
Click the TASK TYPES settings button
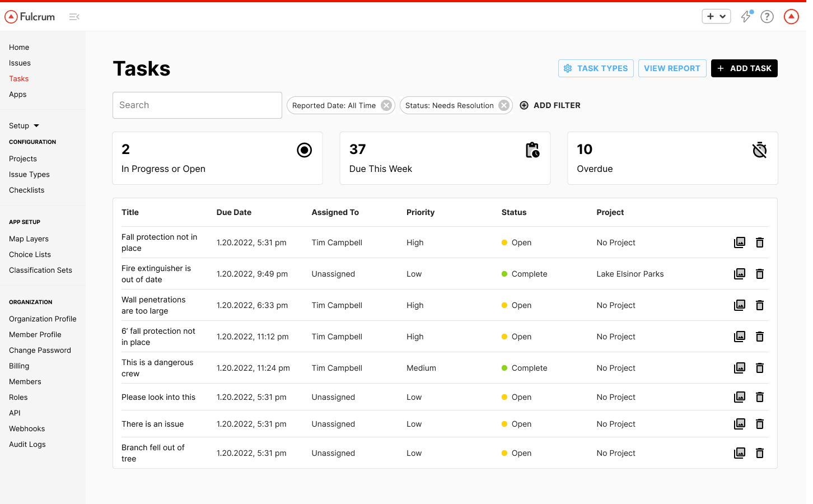596,68
